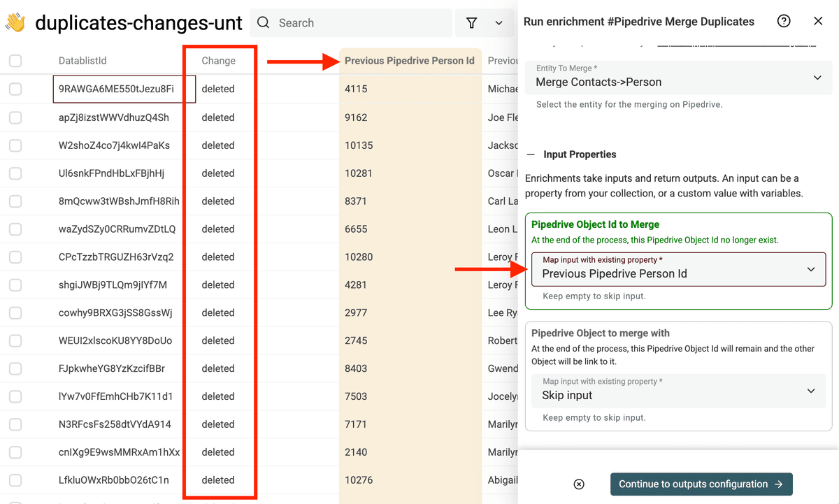Check the row 9RAWGA6ME550tJezu8Fi checkbox

(15, 89)
